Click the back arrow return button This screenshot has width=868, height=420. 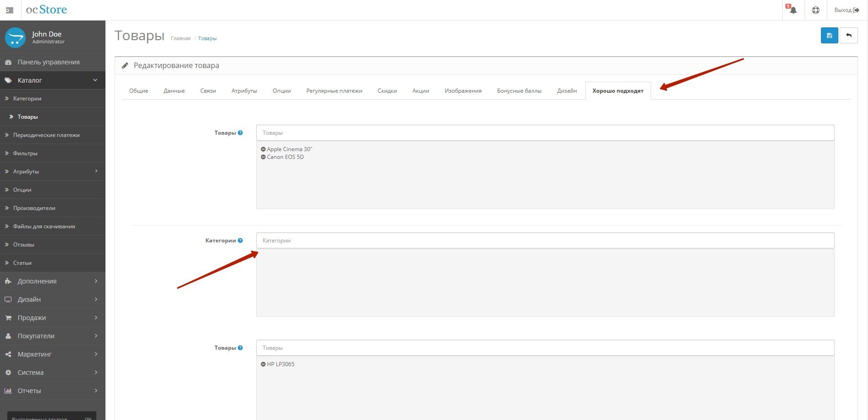849,36
